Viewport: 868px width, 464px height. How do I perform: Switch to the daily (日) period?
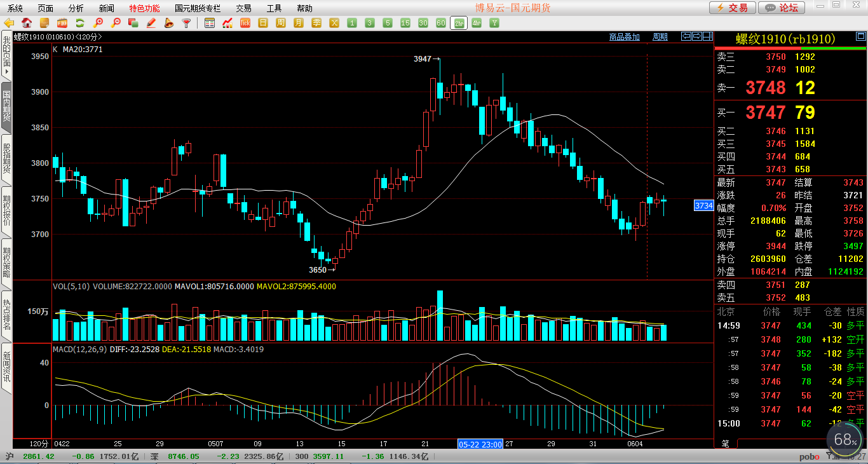pos(263,23)
